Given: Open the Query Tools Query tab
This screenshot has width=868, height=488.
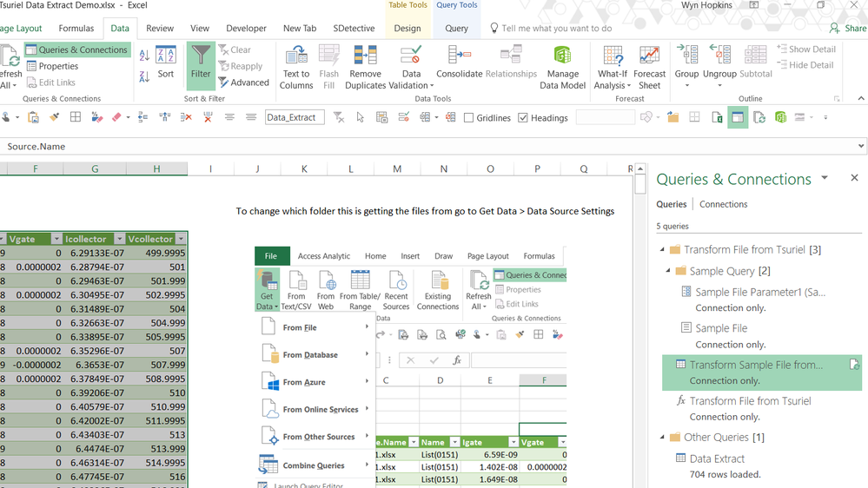Looking at the screenshot, I should 457,28.
